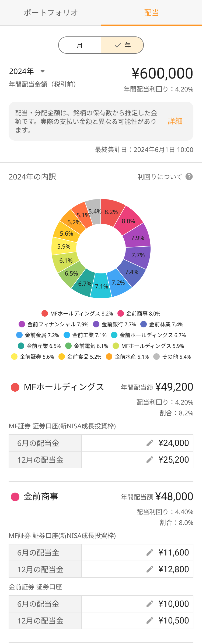This screenshot has height=644, width=202.
Task: Click the dropdown arrow next to 2024年
Action: click(x=42, y=71)
